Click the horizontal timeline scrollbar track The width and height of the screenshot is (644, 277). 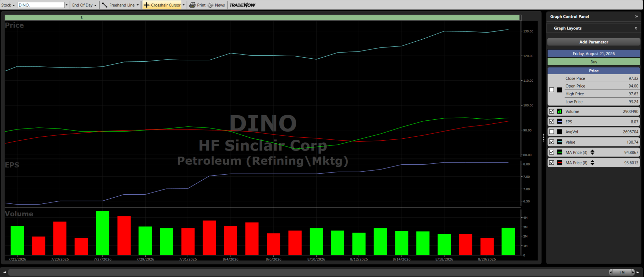click(x=308, y=272)
